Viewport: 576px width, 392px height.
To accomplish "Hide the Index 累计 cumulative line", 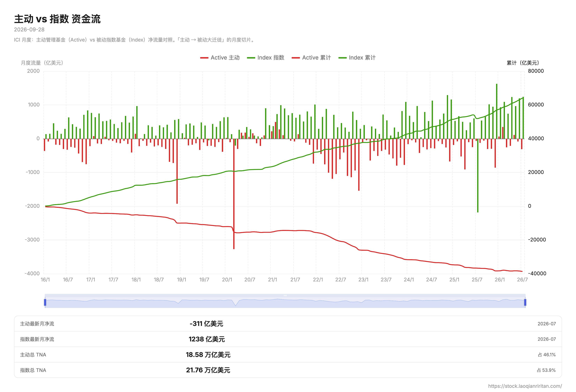I will tap(357, 58).
